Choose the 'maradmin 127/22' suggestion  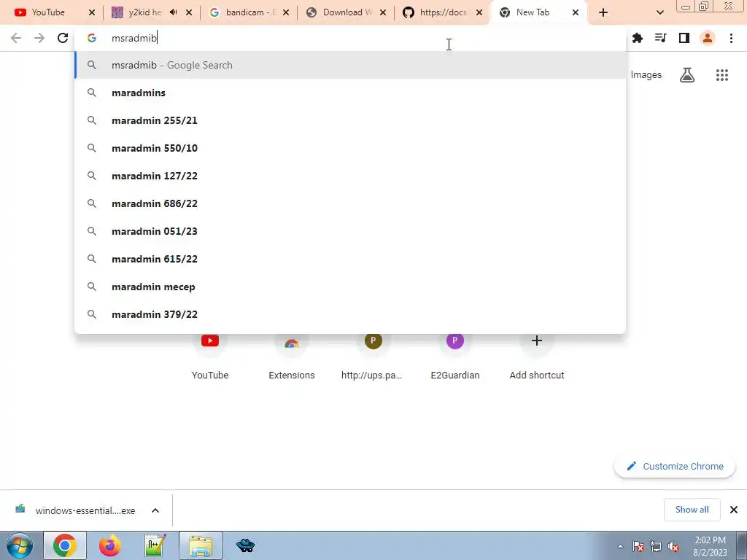point(350,176)
